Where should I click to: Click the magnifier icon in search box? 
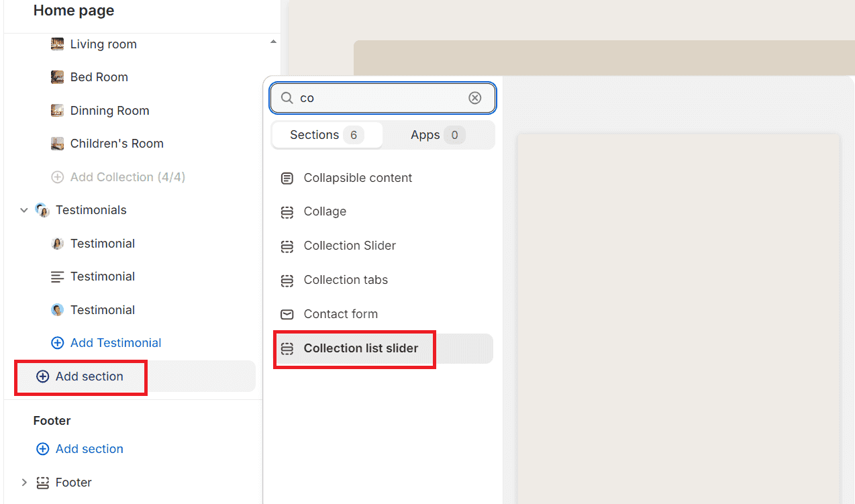point(287,98)
